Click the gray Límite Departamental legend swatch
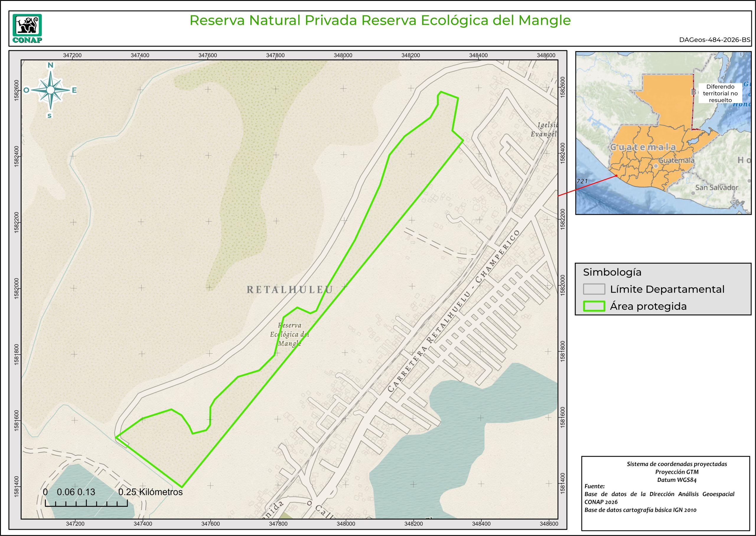This screenshot has height=536, width=756. pos(594,289)
